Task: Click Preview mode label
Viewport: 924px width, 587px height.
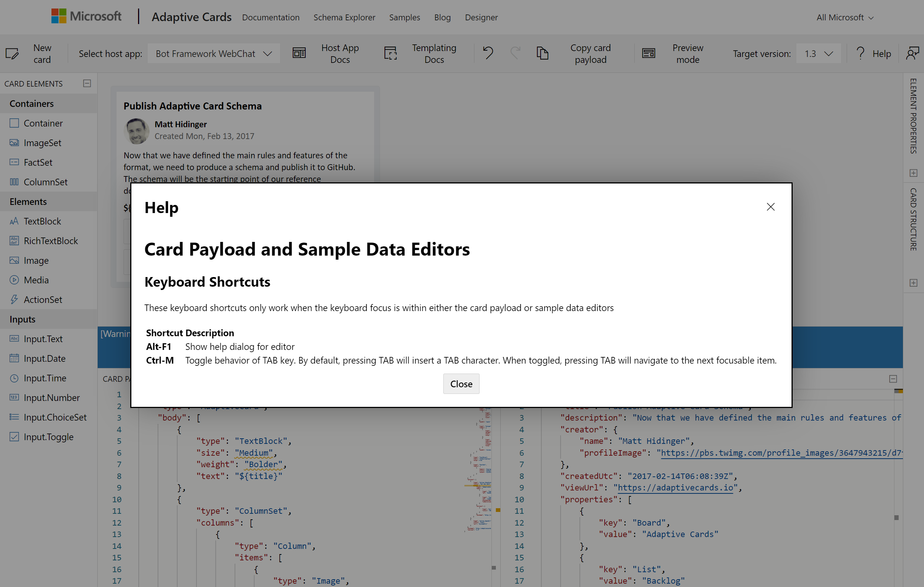Action: [x=688, y=53]
